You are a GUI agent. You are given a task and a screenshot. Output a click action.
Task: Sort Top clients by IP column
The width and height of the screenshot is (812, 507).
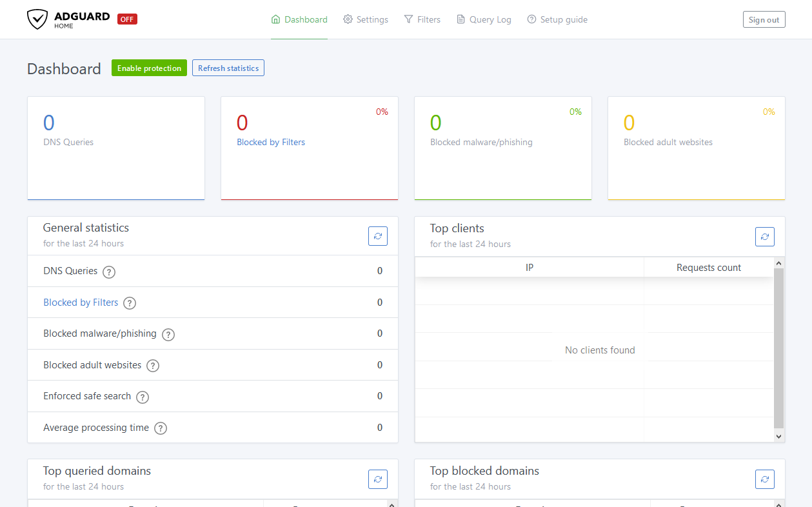tap(530, 268)
